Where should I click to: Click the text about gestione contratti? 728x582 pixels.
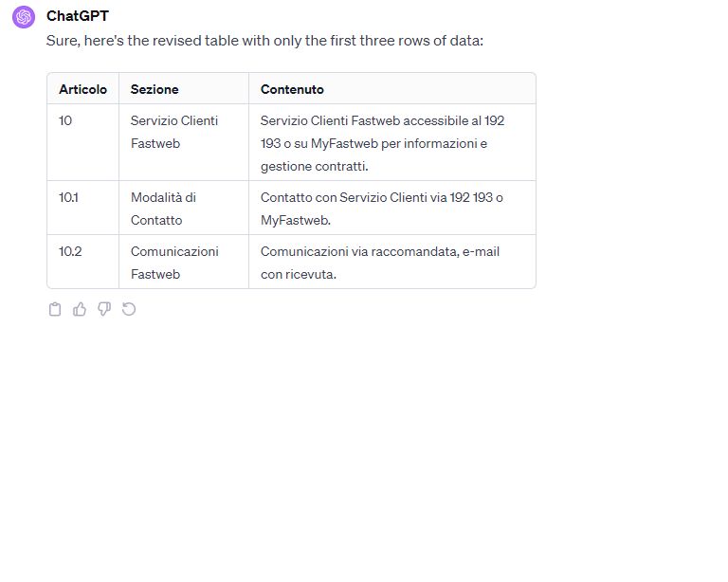315,166
